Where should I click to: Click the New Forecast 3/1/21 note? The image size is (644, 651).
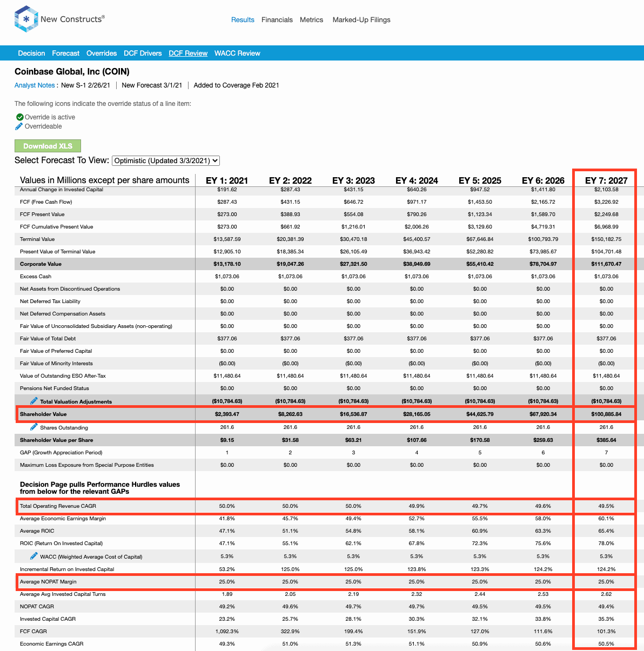pyautogui.click(x=152, y=85)
